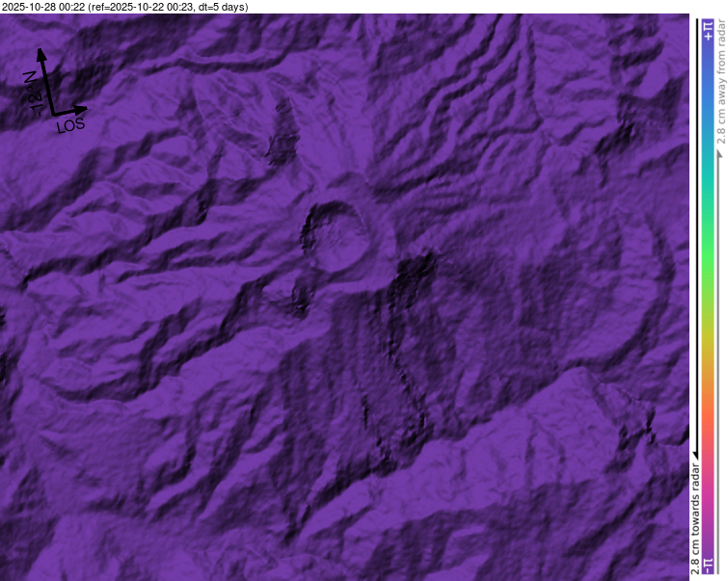Pick the cyan-teal section of the colorbar
The image size is (728, 581).
(x=709, y=193)
